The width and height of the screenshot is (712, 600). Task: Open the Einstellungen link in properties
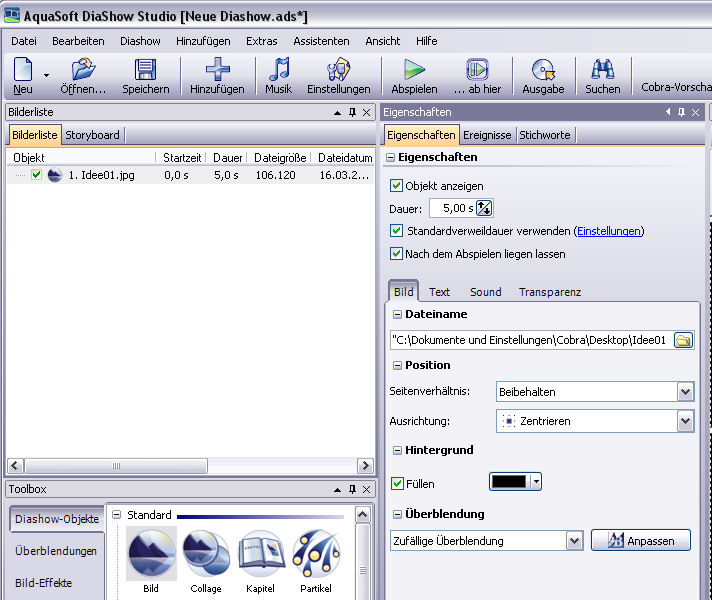point(608,231)
